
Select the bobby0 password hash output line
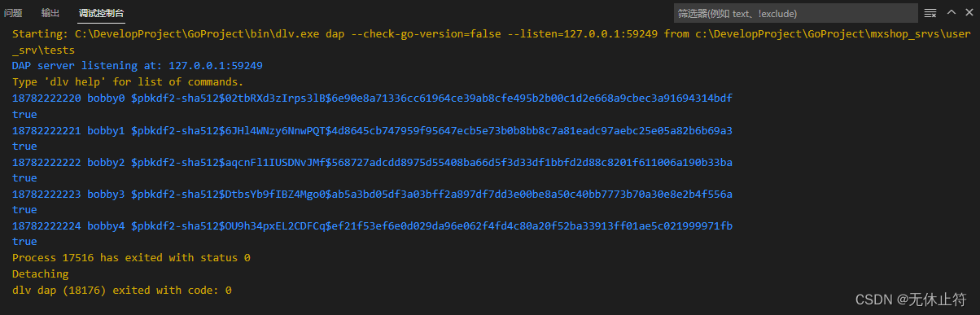(x=372, y=98)
